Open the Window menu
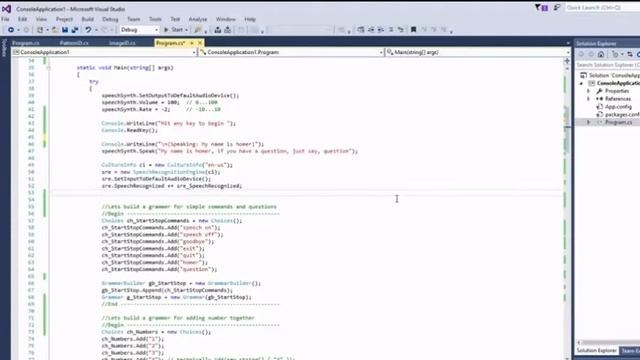This screenshot has height=360, width=640. click(225, 19)
